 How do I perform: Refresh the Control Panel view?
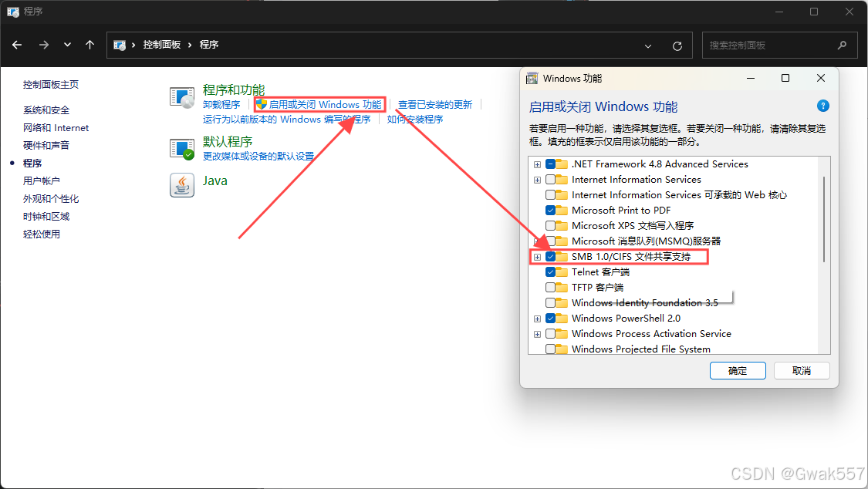[x=677, y=46]
